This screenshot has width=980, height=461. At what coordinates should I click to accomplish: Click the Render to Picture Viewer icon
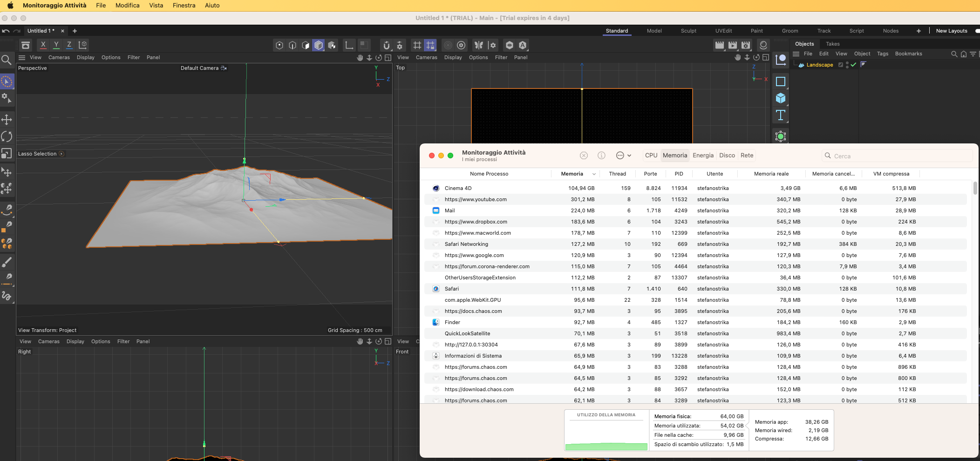point(733,45)
